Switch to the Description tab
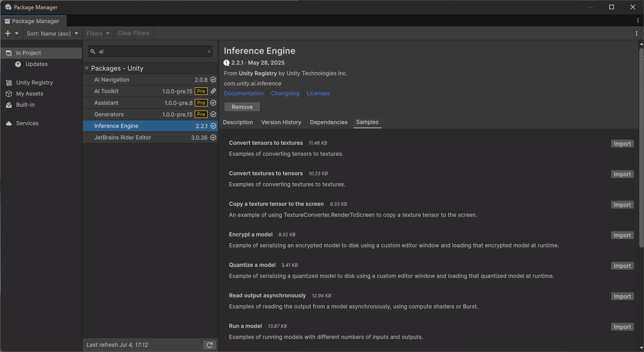Screen dimensions: 644x352 point(238,122)
